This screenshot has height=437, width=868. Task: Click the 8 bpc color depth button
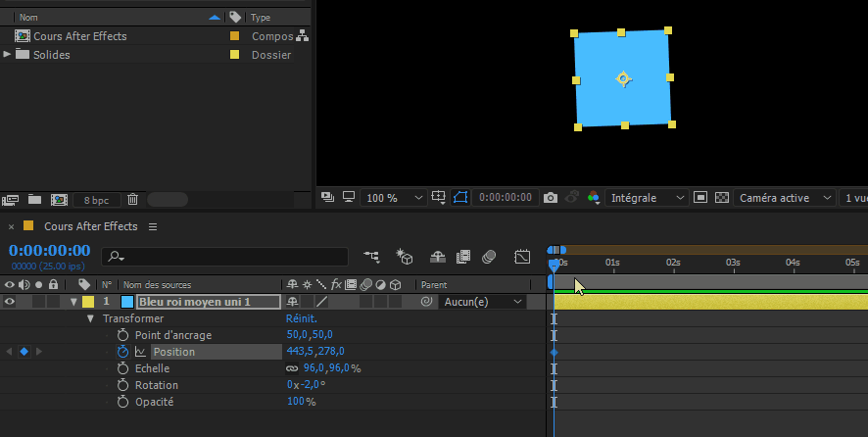pos(96,200)
